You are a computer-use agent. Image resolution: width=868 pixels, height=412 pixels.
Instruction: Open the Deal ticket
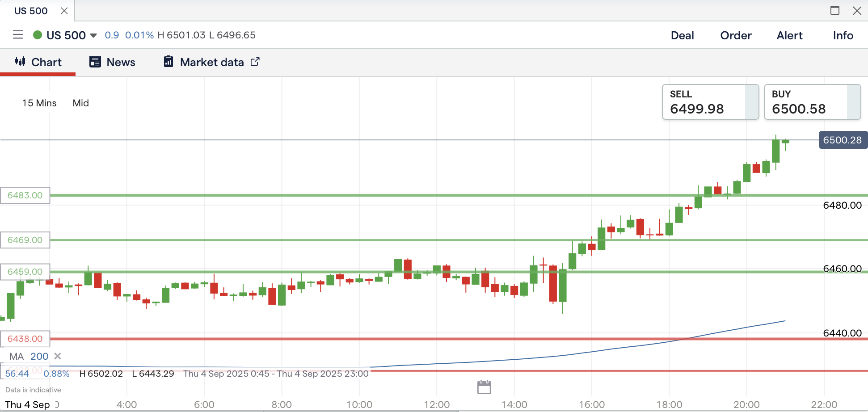tap(682, 35)
